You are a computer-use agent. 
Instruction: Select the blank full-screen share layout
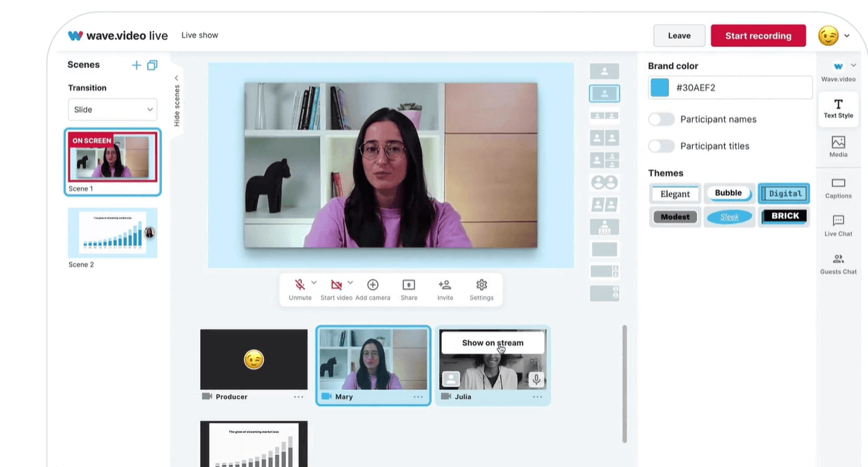tap(604, 249)
